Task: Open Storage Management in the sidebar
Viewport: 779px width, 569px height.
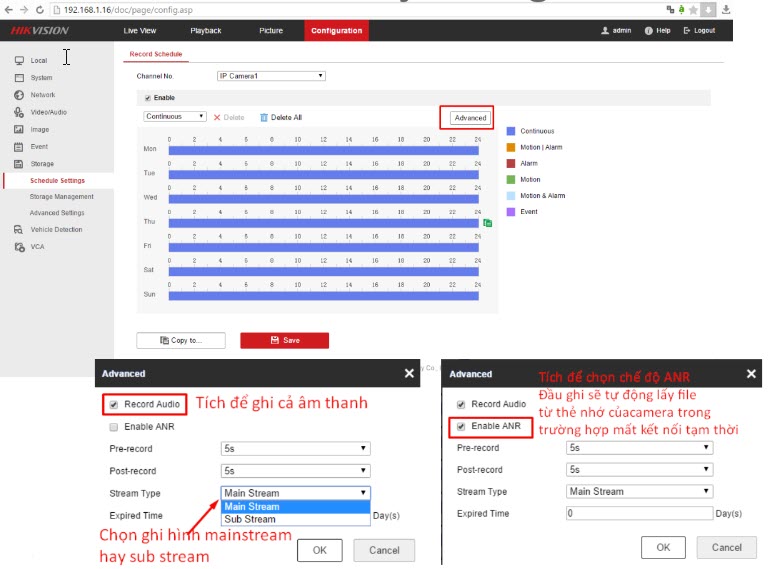Action: pos(62,197)
